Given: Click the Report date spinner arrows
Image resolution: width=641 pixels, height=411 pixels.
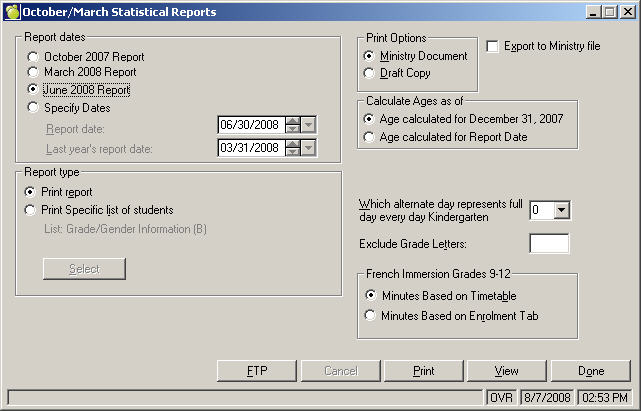Looking at the screenshot, I should pyautogui.click(x=292, y=125).
